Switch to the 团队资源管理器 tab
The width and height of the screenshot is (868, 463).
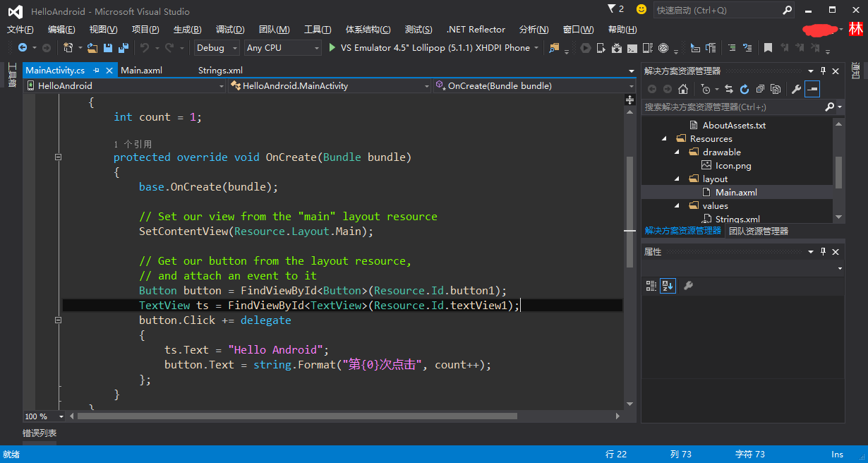click(759, 231)
